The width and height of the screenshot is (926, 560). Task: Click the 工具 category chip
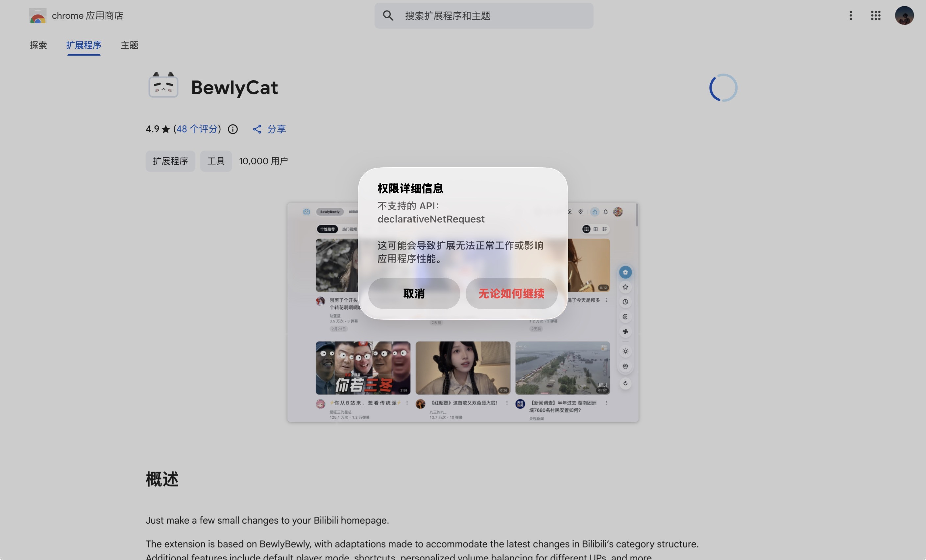point(216,161)
